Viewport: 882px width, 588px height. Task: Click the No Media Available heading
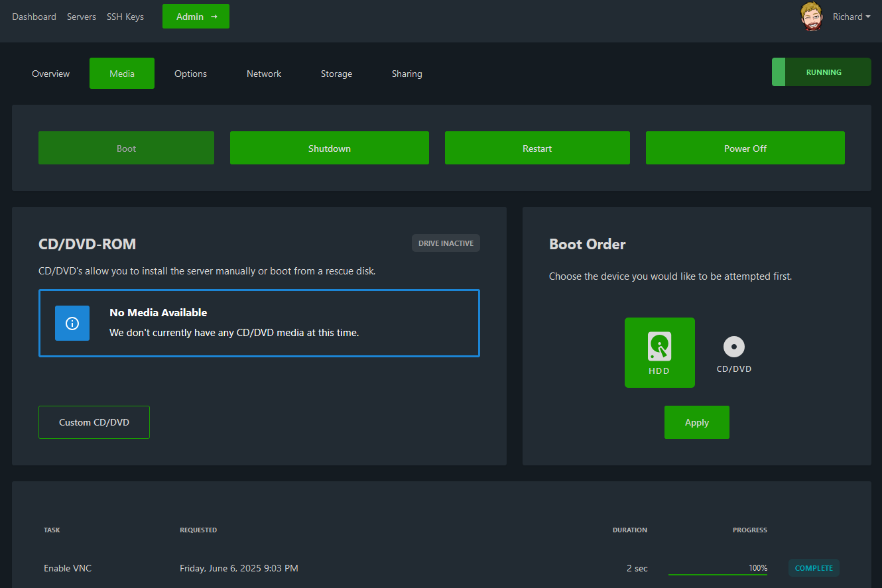(x=158, y=312)
